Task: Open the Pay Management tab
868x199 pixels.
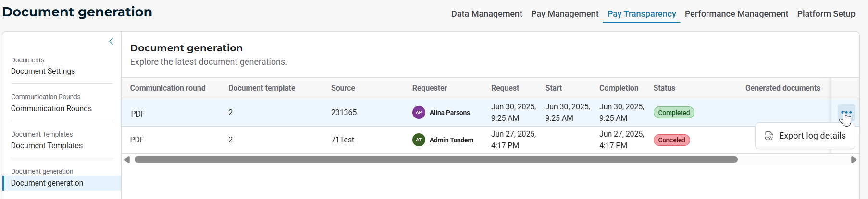Action: [565, 14]
